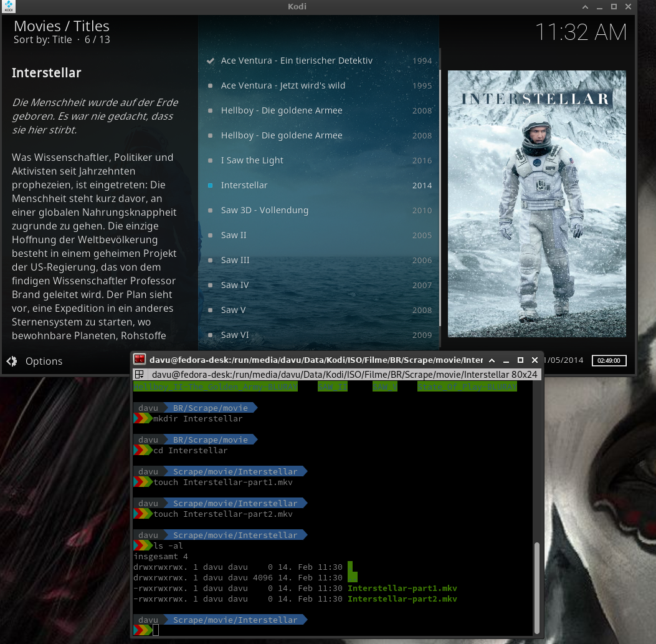Click the 02:49:00 duration badge
The image size is (656, 644).
click(x=609, y=360)
